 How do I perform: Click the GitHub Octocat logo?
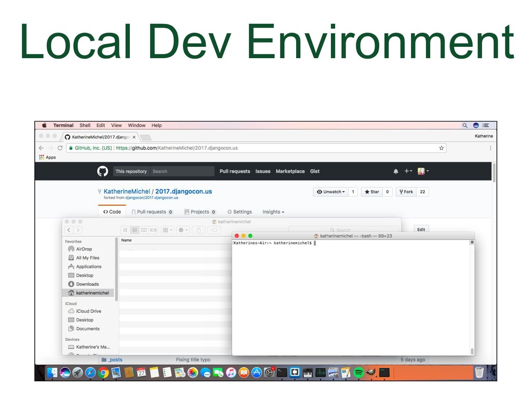(x=102, y=171)
